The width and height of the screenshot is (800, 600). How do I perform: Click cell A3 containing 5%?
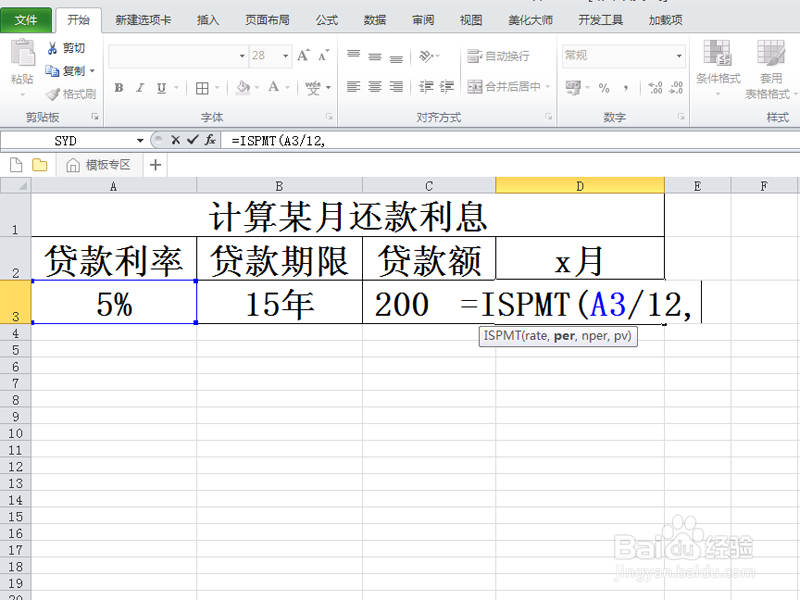[x=114, y=303]
